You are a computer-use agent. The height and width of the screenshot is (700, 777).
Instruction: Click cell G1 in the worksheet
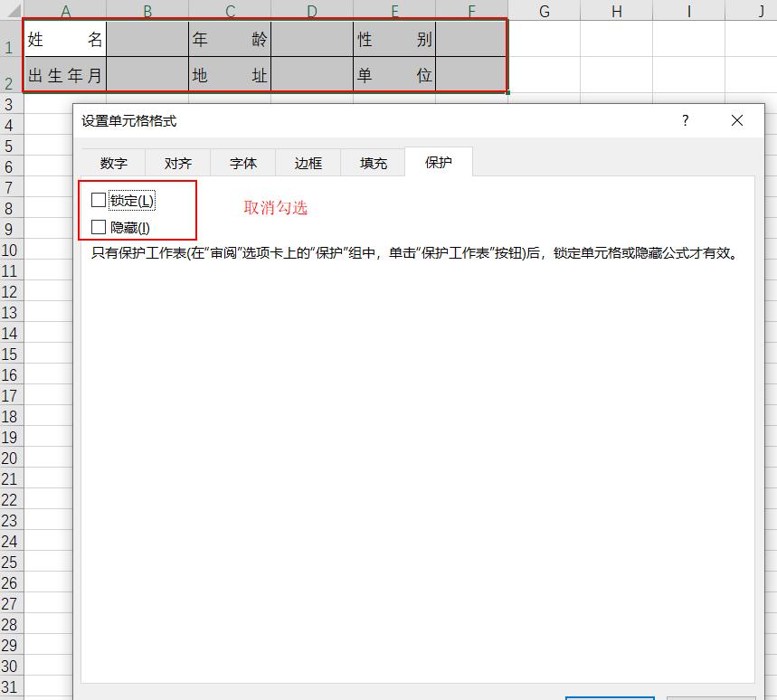click(x=545, y=39)
